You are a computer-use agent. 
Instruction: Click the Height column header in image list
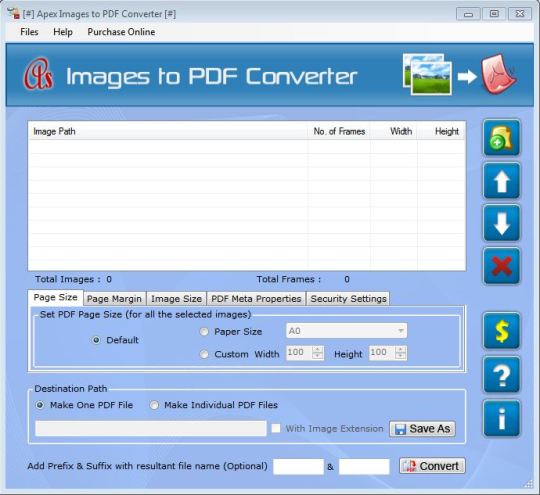[441, 131]
